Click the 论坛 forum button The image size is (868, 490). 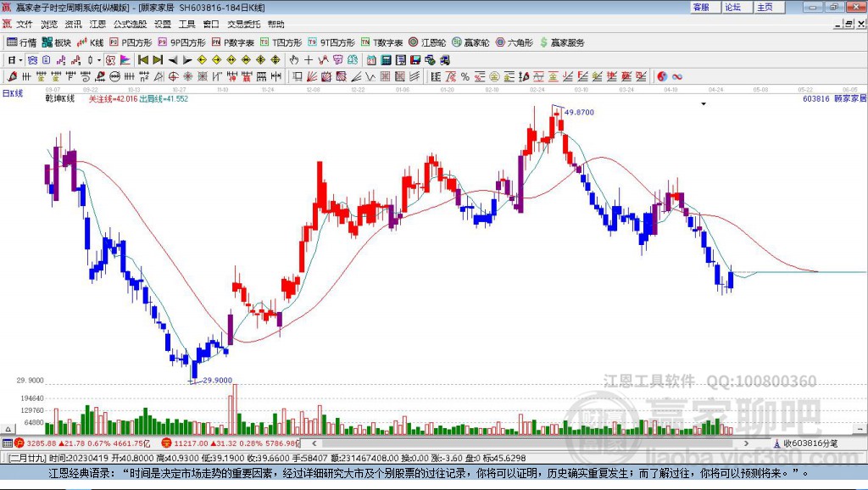(x=737, y=7)
